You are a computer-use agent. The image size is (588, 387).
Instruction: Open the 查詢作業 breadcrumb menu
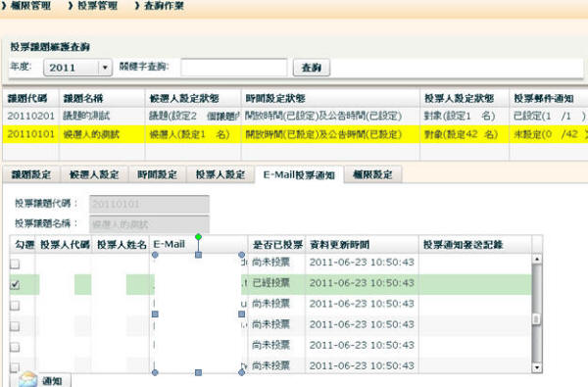pyautogui.click(x=160, y=6)
